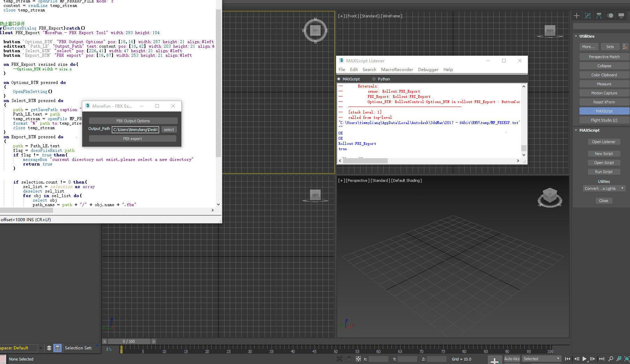Open the Listener MacroRecorder menu
Image resolution: width=630 pixels, height=364 pixels.
pyautogui.click(x=397, y=70)
